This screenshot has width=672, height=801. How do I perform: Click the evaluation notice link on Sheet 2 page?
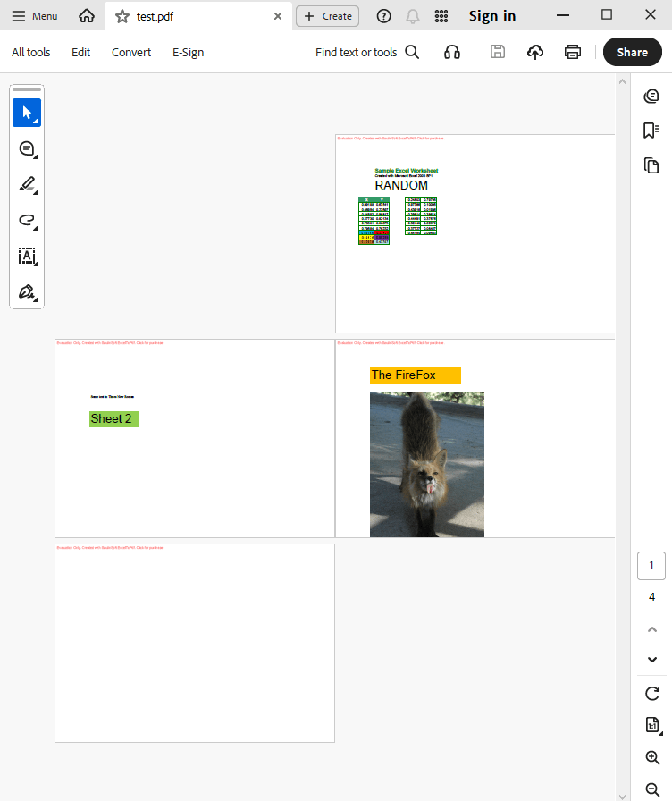point(110,342)
